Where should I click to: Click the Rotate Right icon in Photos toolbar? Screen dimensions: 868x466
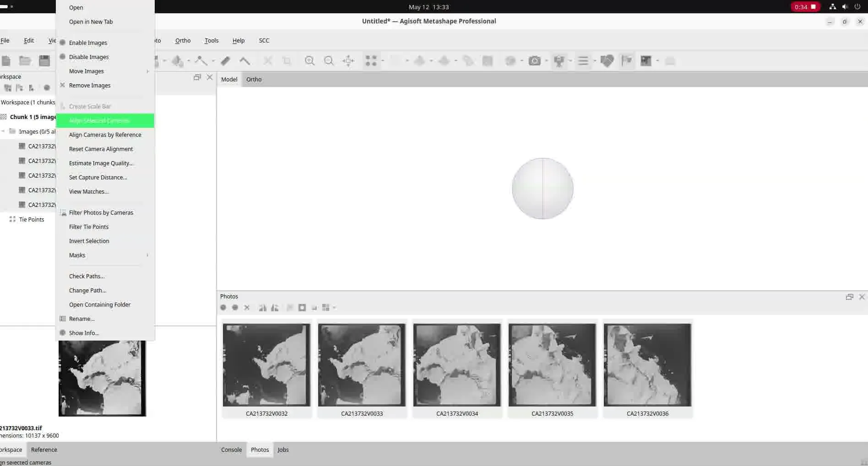[275, 308]
